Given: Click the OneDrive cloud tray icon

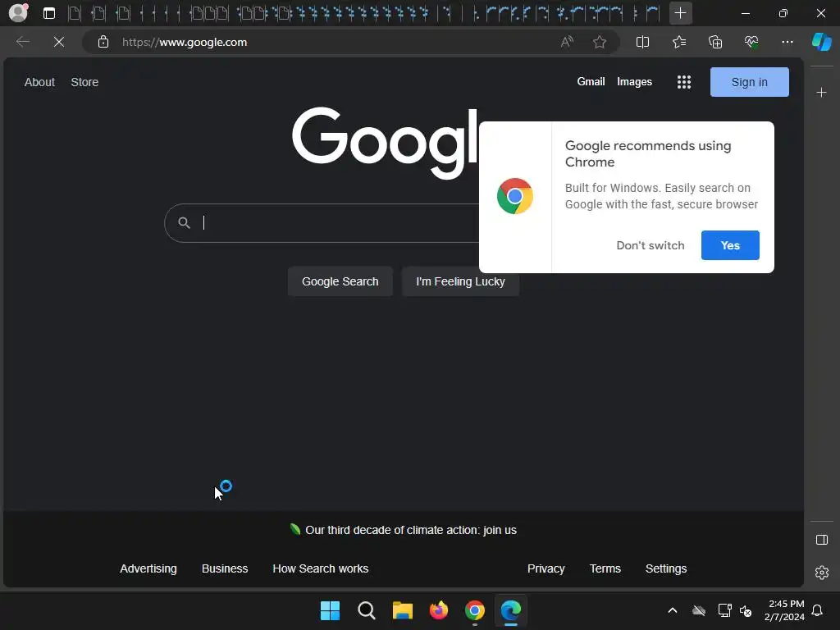Looking at the screenshot, I should 699,610.
